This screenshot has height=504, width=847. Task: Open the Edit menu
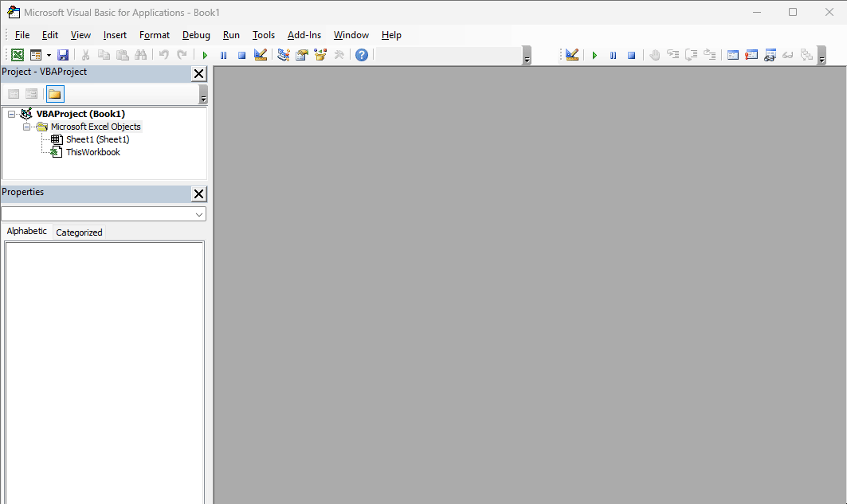pos(49,35)
